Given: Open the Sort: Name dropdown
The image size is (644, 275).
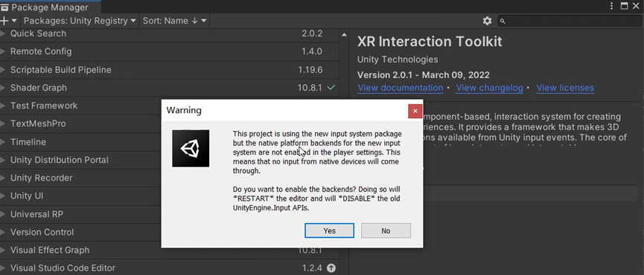Looking at the screenshot, I should pyautogui.click(x=174, y=21).
